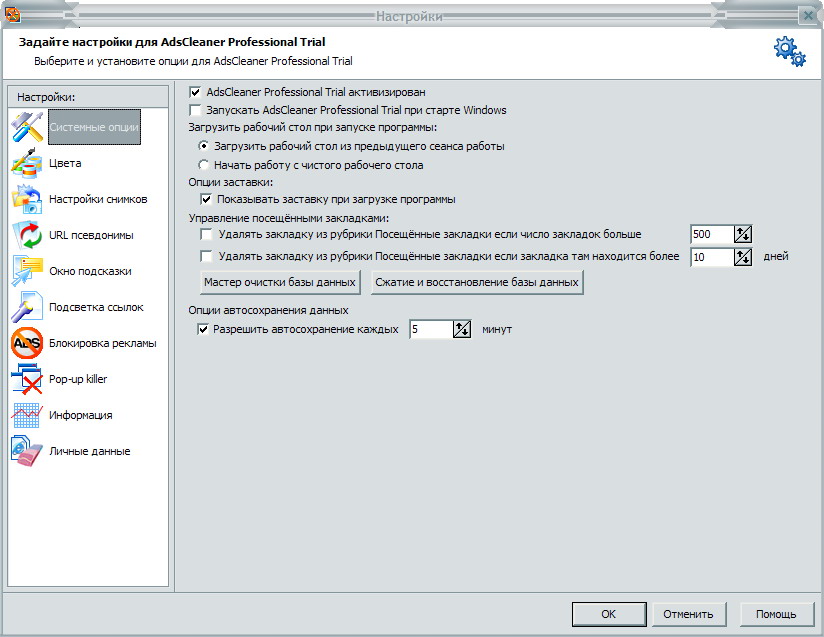
Task: Click the Личные данные eraser icon
Action: click(27, 451)
